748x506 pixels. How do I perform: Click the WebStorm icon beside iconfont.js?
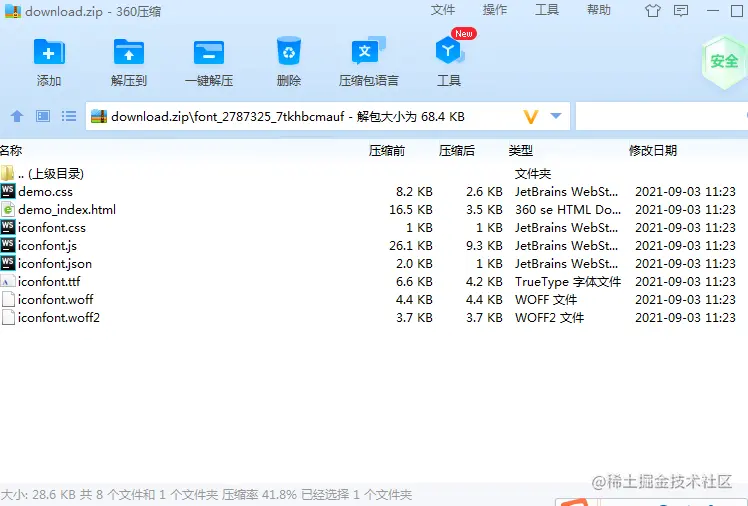[8, 245]
